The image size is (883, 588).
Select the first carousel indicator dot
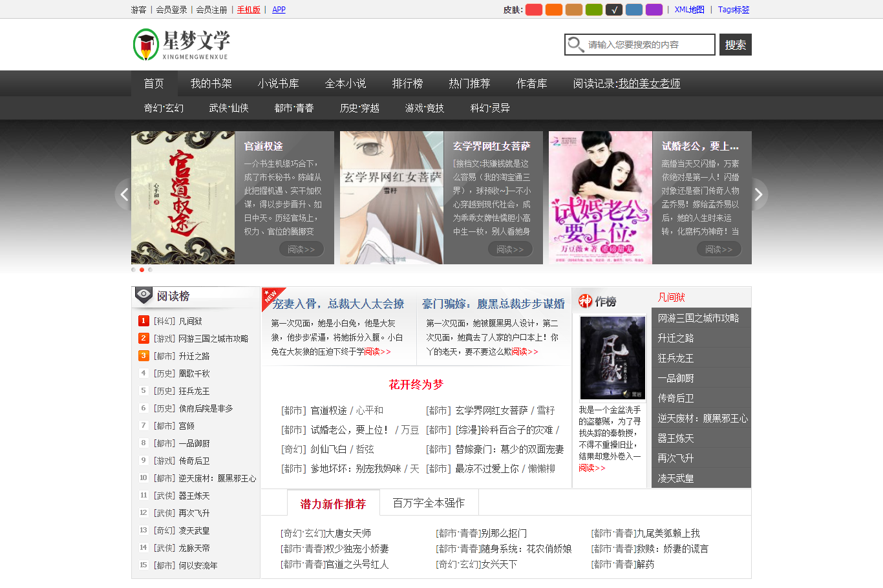pyautogui.click(x=134, y=269)
